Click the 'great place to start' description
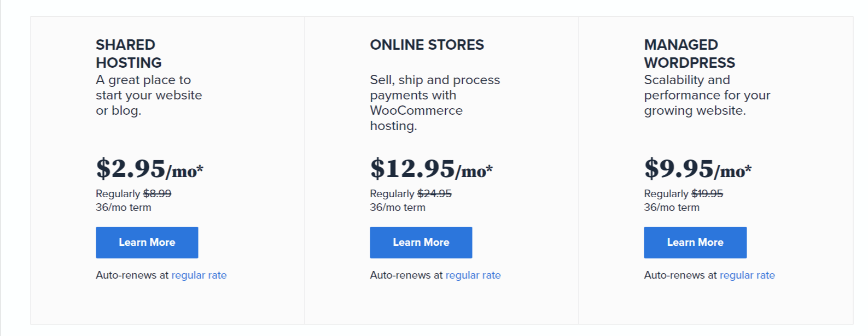868x336 pixels. point(149,95)
